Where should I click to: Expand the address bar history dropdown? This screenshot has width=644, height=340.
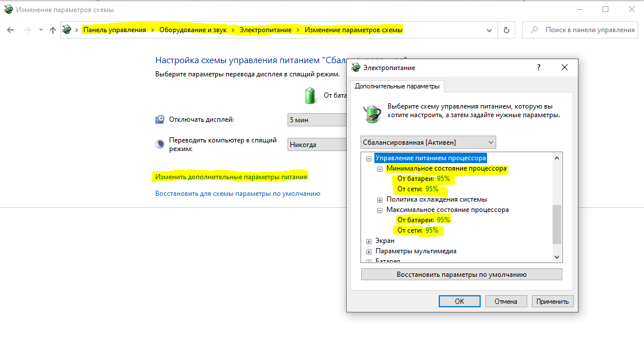(x=489, y=30)
